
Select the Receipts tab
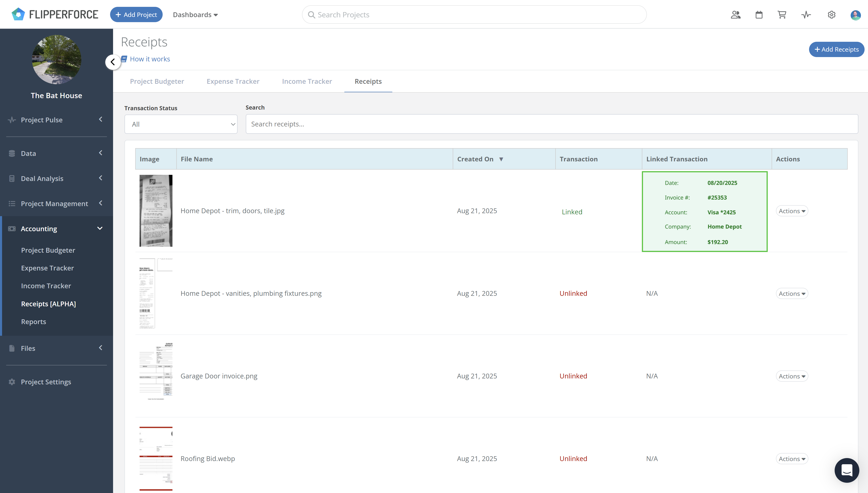pyautogui.click(x=368, y=81)
